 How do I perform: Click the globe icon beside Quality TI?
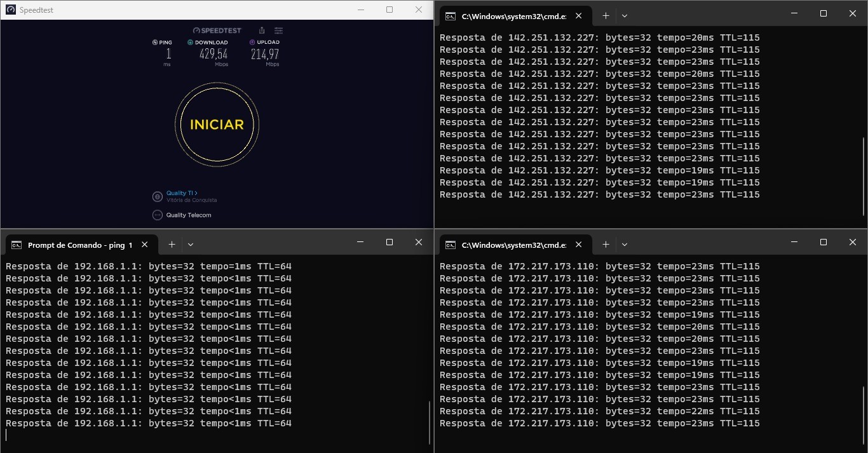coord(158,197)
